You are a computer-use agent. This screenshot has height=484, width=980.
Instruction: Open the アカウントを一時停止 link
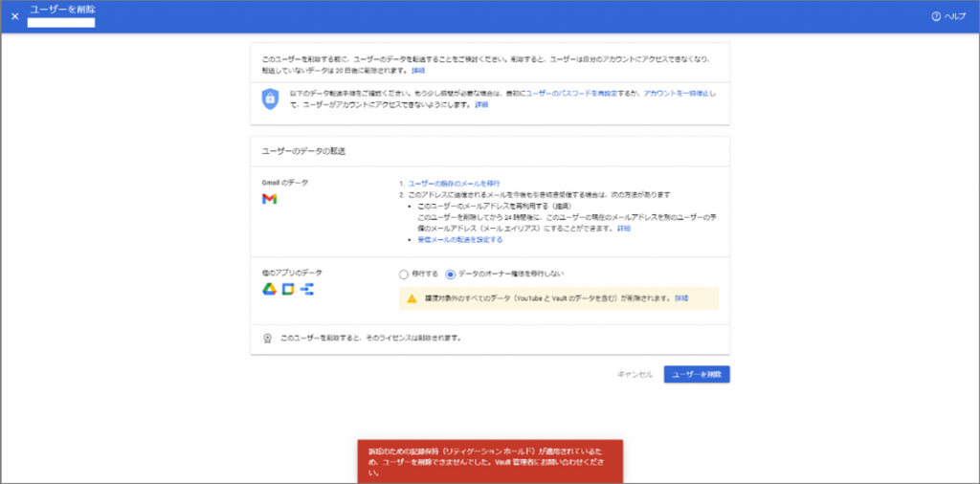(x=677, y=93)
